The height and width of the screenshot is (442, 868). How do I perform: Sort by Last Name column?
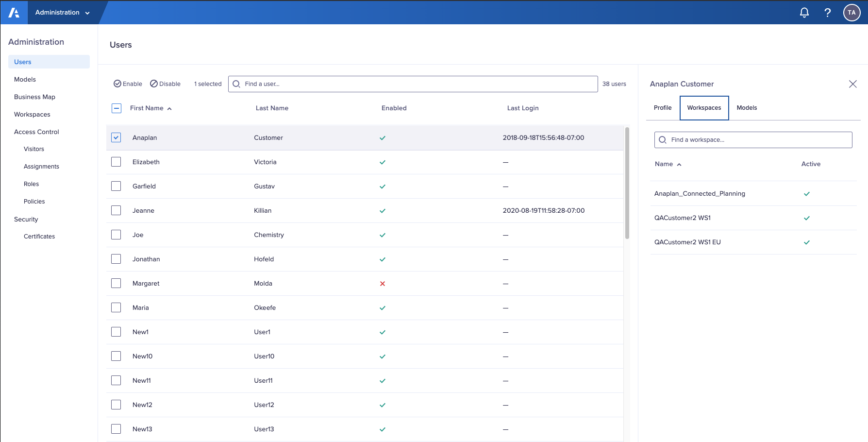pyautogui.click(x=272, y=108)
